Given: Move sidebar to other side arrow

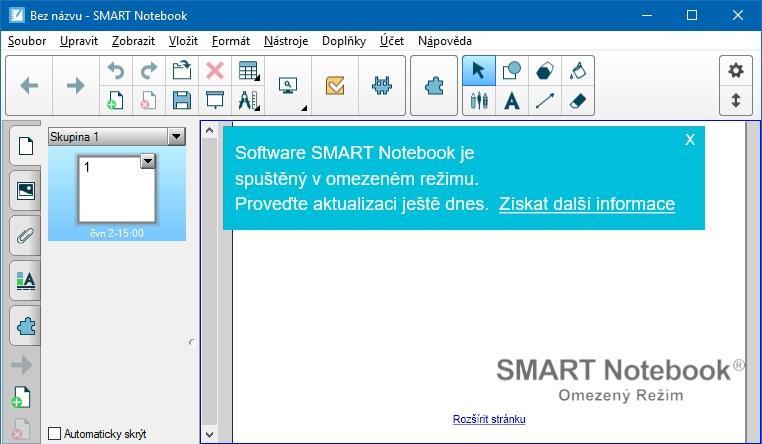Looking at the screenshot, I should (x=21, y=365).
